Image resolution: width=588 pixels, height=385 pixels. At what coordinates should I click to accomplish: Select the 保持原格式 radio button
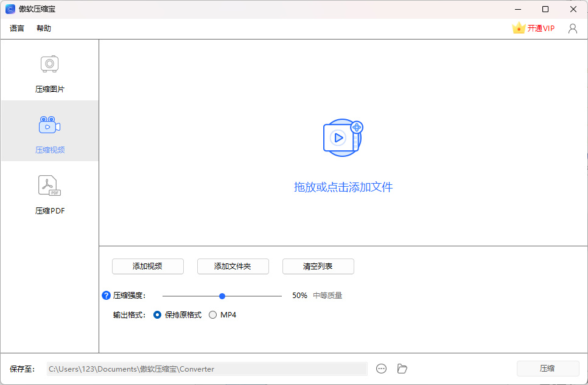[x=158, y=314]
